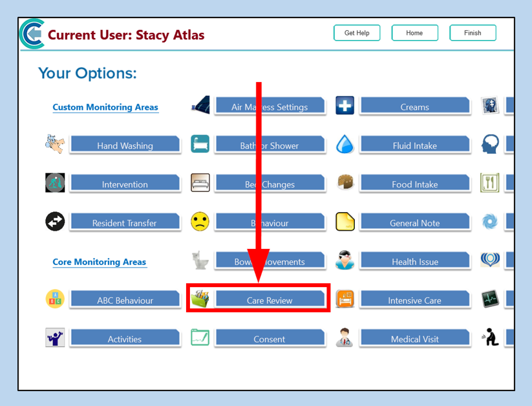The width and height of the screenshot is (532, 406).
Task: Open Custom Monitoring Areas link
Action: pyautogui.click(x=105, y=107)
